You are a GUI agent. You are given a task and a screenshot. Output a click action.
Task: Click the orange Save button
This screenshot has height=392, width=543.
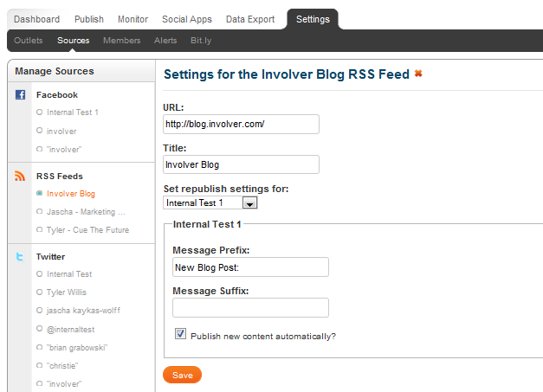(x=182, y=375)
